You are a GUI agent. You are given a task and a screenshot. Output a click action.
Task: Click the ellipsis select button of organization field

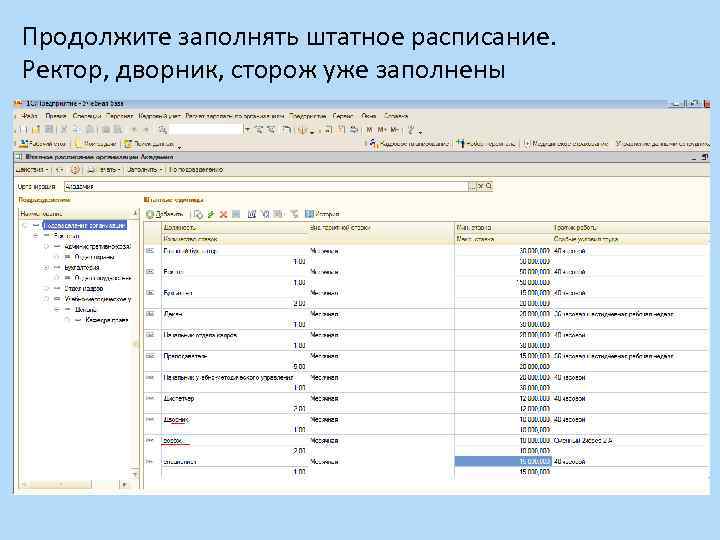(x=472, y=186)
